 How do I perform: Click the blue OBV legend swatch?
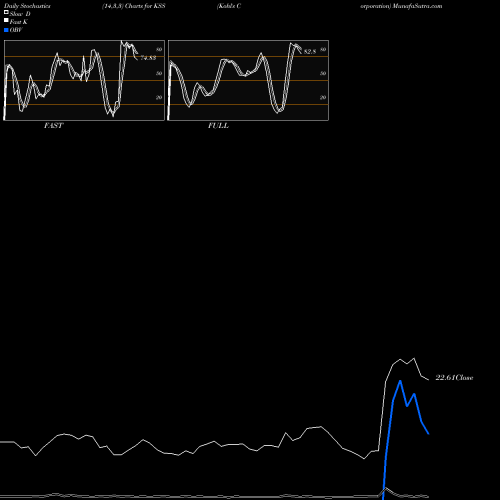click(x=6, y=30)
